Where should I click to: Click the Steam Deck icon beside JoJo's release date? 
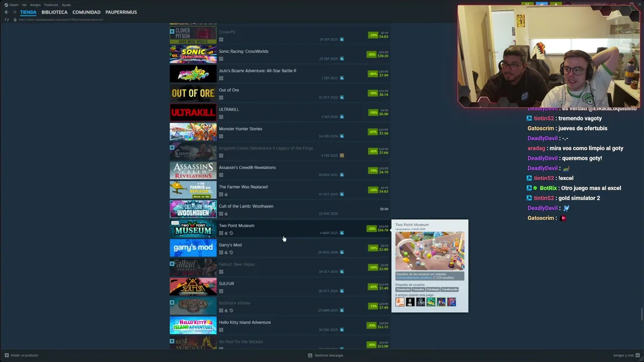tap(342, 78)
